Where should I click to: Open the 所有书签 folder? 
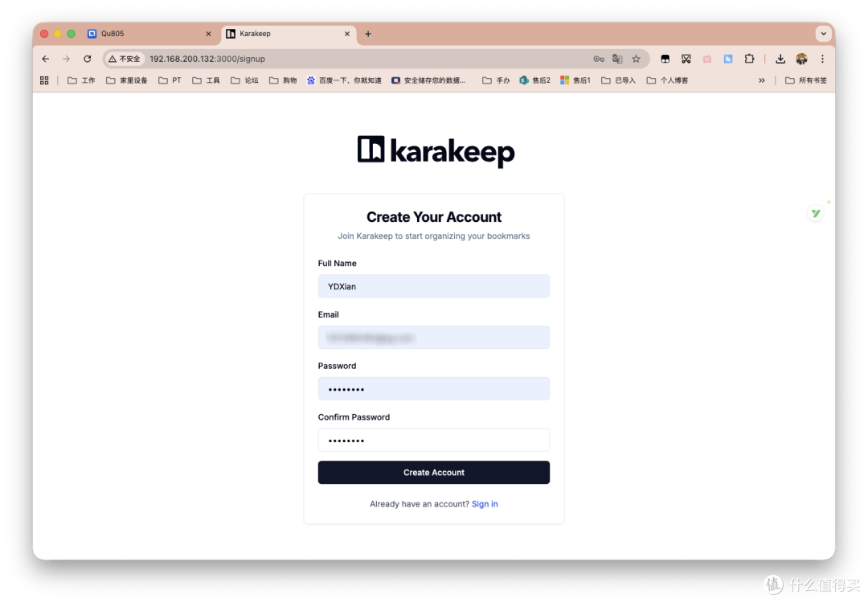[x=806, y=80]
